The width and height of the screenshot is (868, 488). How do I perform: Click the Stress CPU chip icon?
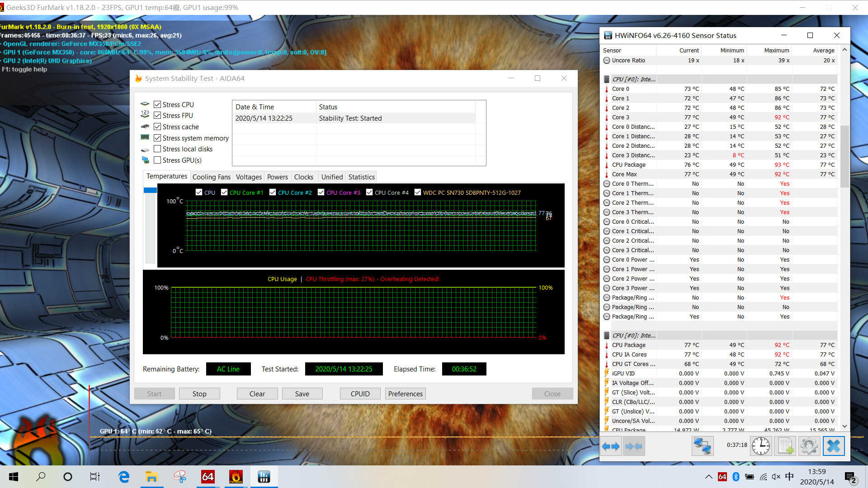(145, 104)
